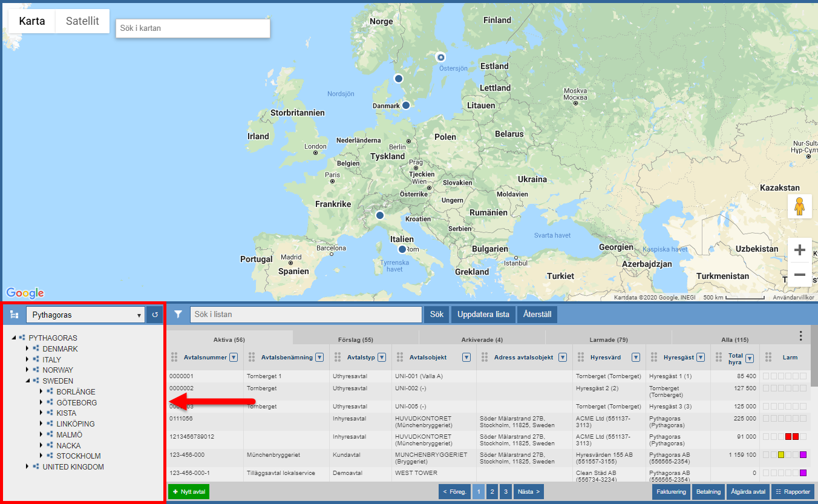Switch to the Arkiverade (4) tab

[x=482, y=339]
